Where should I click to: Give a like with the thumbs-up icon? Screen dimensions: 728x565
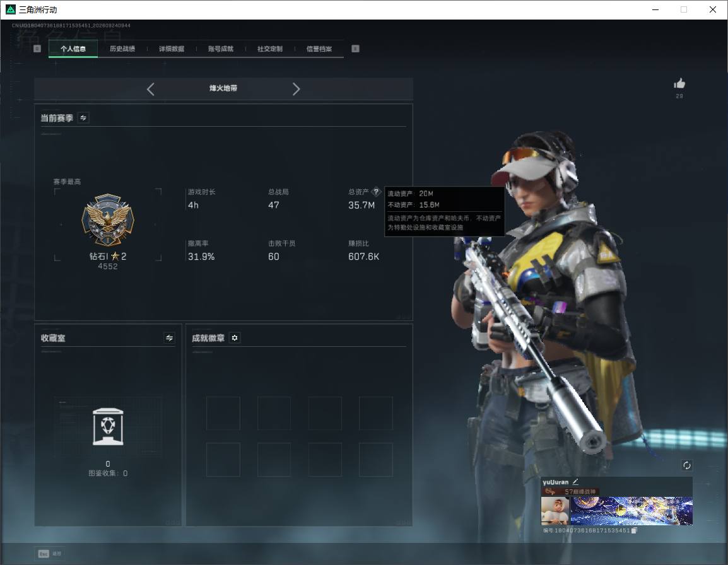tap(679, 84)
